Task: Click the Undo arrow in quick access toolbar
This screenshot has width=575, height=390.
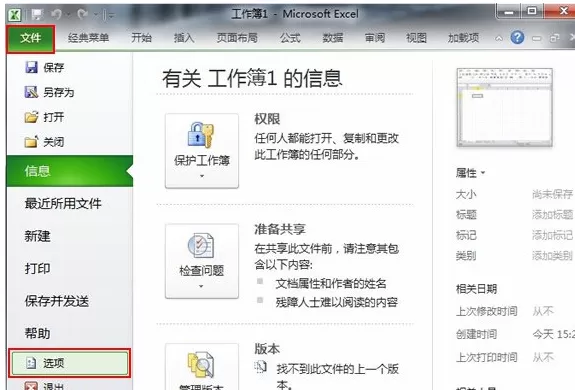Action: click(x=57, y=15)
